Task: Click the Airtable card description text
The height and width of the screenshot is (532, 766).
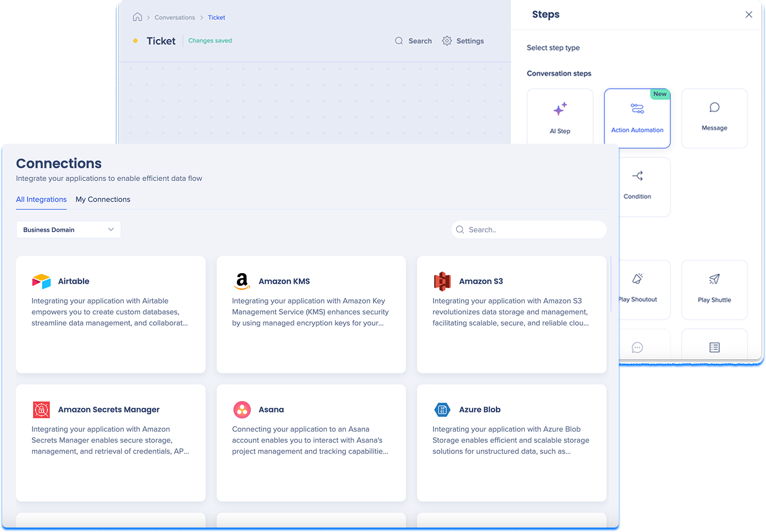Action: click(110, 312)
